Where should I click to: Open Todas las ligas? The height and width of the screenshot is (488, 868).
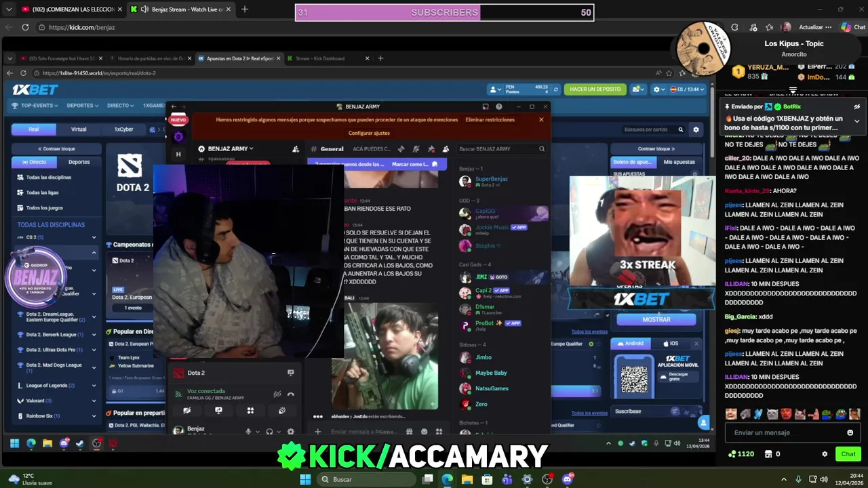click(42, 192)
